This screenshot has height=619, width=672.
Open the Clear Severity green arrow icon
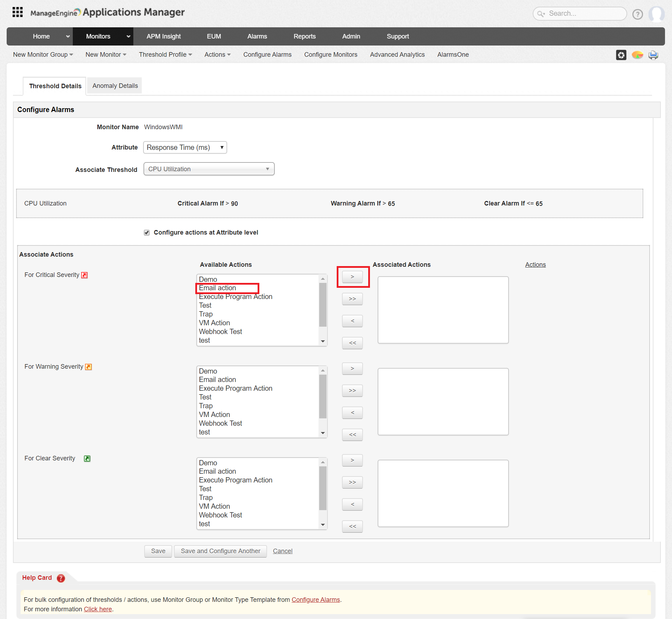coord(87,459)
